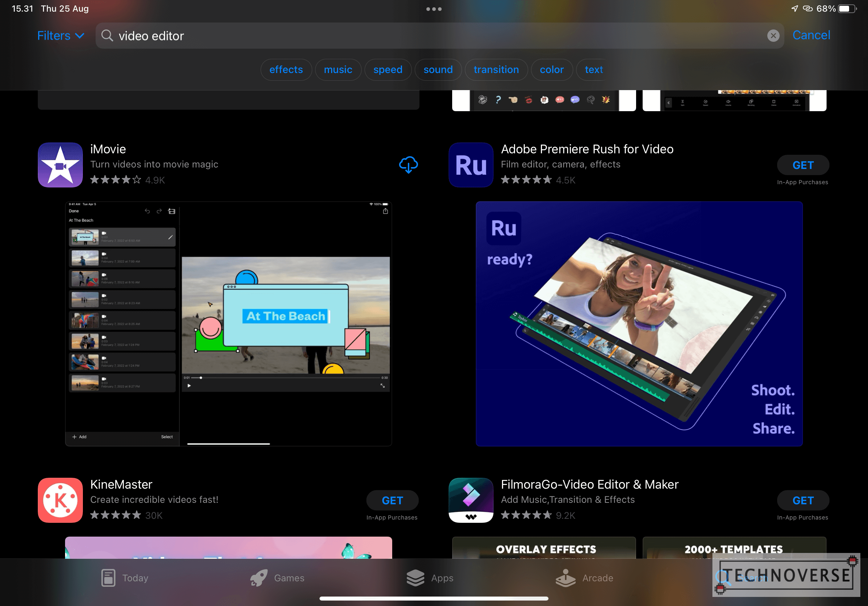This screenshot has height=606, width=868.
Task: Get FilmoraGo-Video Editor & Maker
Action: pyautogui.click(x=803, y=500)
